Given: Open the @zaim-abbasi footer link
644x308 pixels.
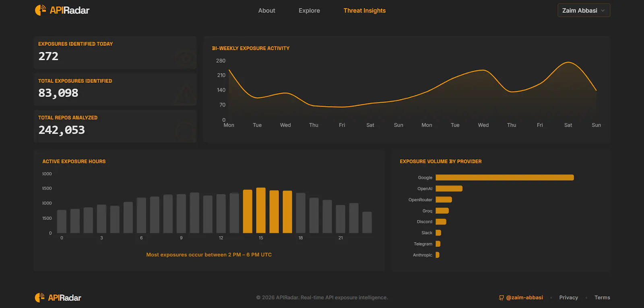Looking at the screenshot, I should (x=524, y=298).
